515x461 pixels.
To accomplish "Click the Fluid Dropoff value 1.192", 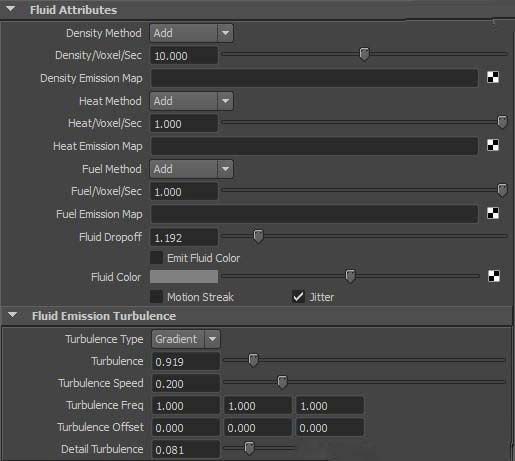I will click(184, 238).
